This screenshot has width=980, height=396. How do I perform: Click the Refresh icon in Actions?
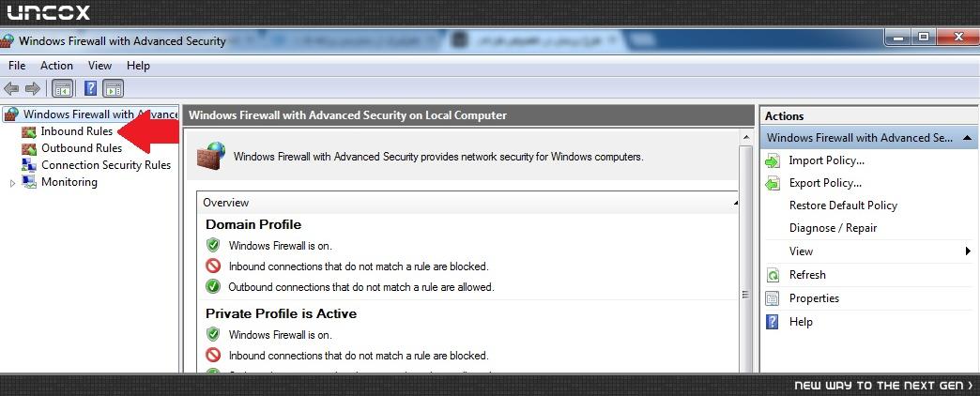click(x=773, y=275)
